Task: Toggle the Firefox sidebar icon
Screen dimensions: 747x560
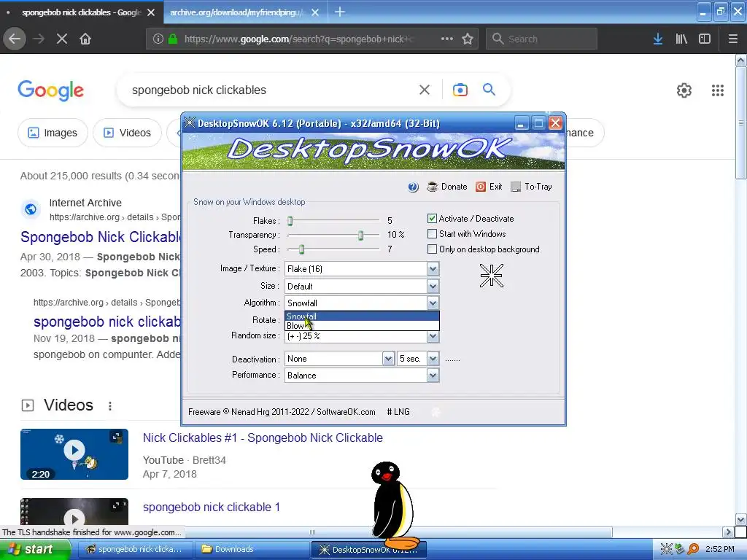Action: tap(705, 39)
